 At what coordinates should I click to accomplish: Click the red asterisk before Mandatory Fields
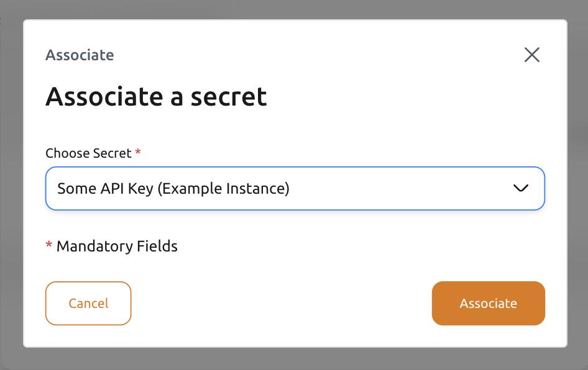coord(48,246)
